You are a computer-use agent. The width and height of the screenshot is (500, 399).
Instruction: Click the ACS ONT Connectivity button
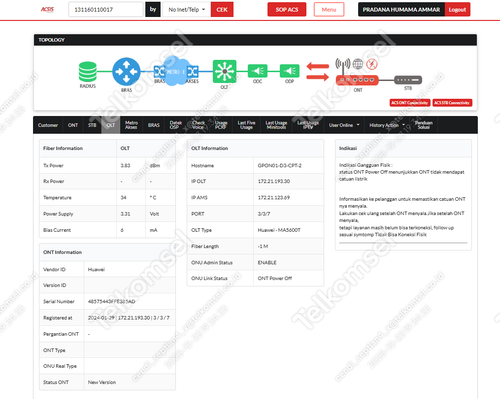tap(410, 103)
